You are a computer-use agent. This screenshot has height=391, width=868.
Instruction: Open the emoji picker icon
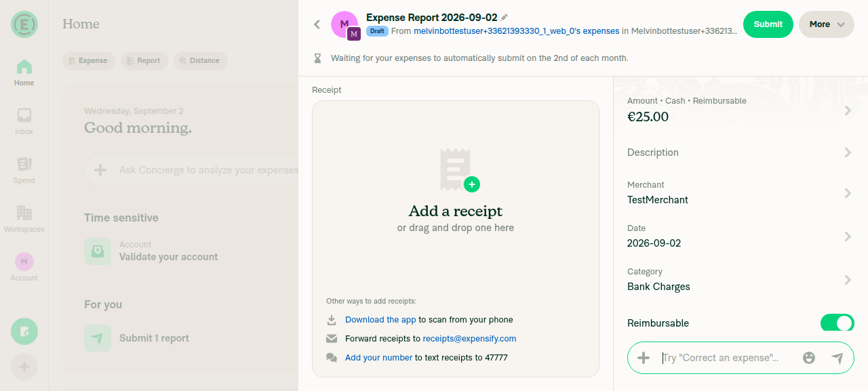point(808,358)
